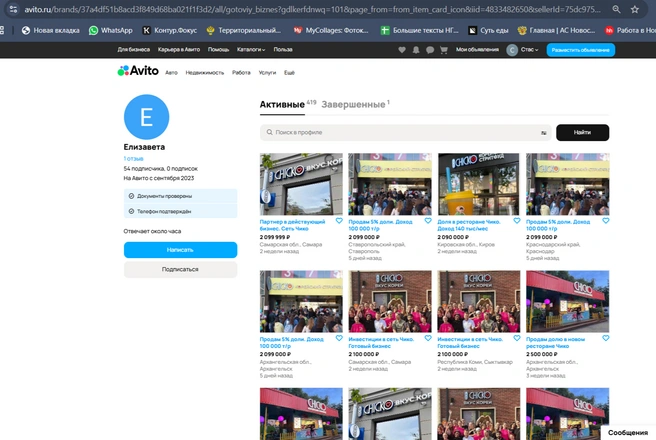Favorite Краснодар Продам 5% доли listing

coord(605,220)
